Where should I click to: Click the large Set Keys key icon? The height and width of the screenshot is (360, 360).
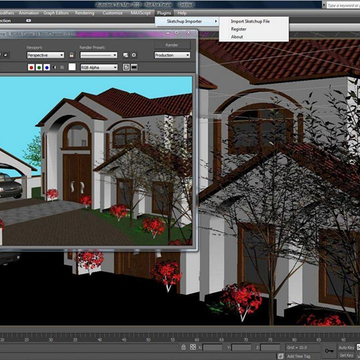click(x=329, y=351)
